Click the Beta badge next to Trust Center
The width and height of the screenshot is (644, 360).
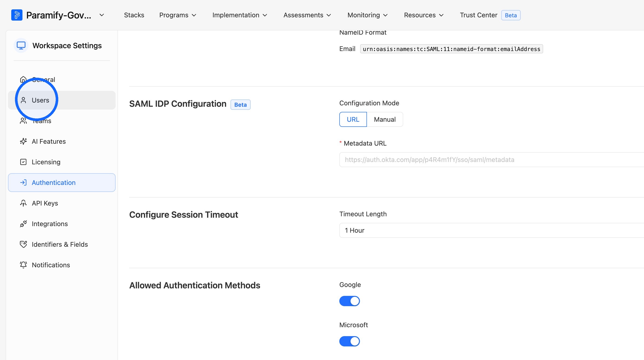point(511,15)
